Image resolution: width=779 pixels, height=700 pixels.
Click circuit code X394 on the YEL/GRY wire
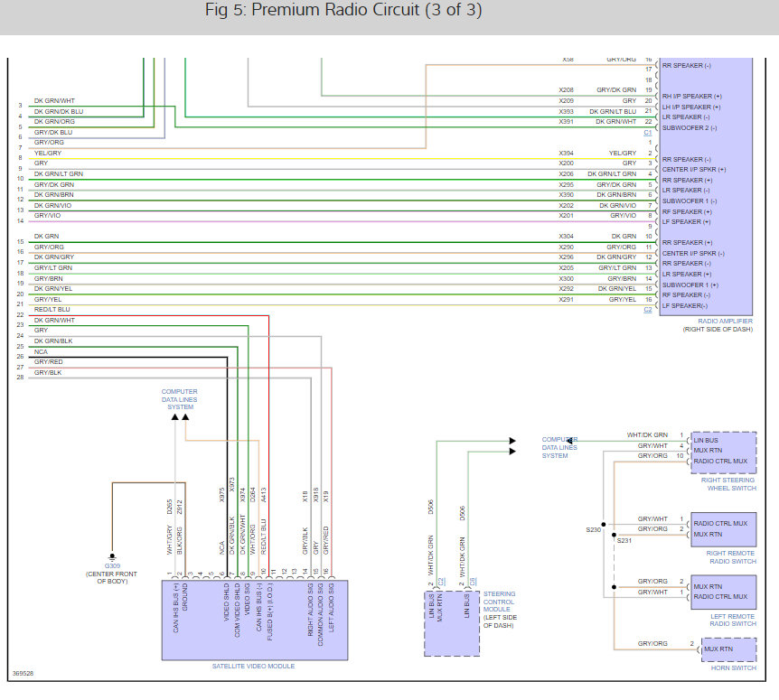[566, 153]
